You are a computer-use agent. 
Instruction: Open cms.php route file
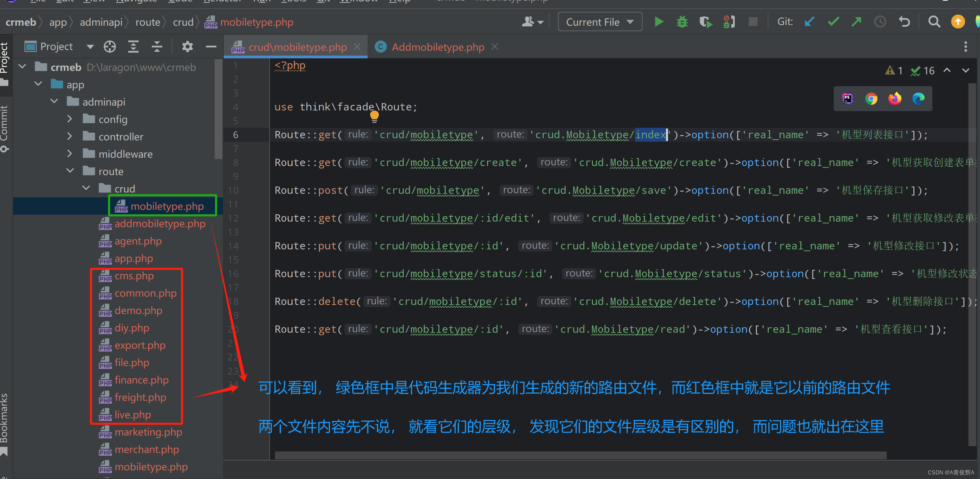point(134,275)
